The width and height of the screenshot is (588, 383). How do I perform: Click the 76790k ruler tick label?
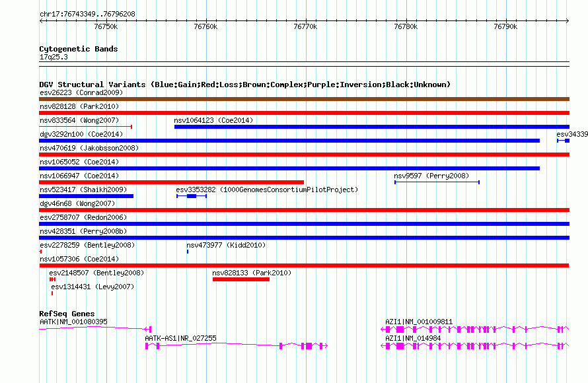point(505,26)
